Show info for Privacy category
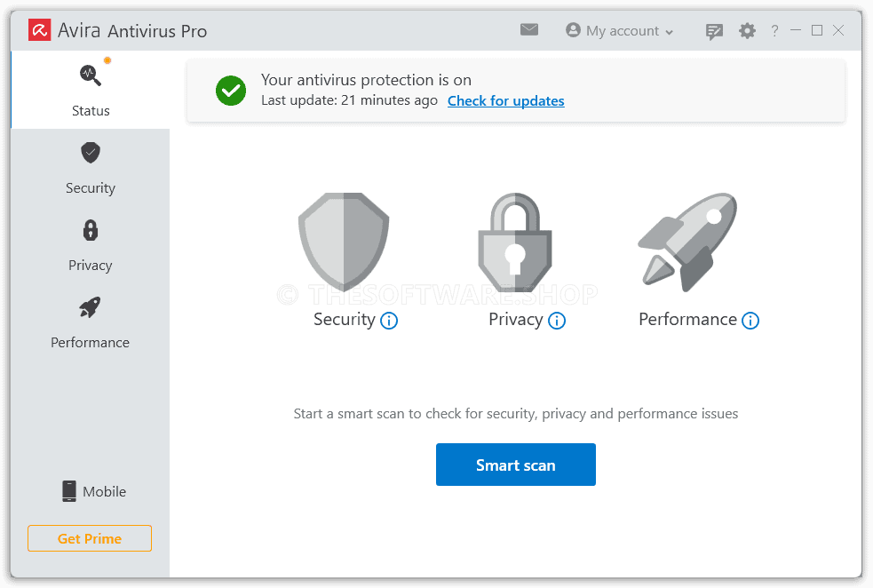873x588 pixels. pyautogui.click(x=557, y=321)
